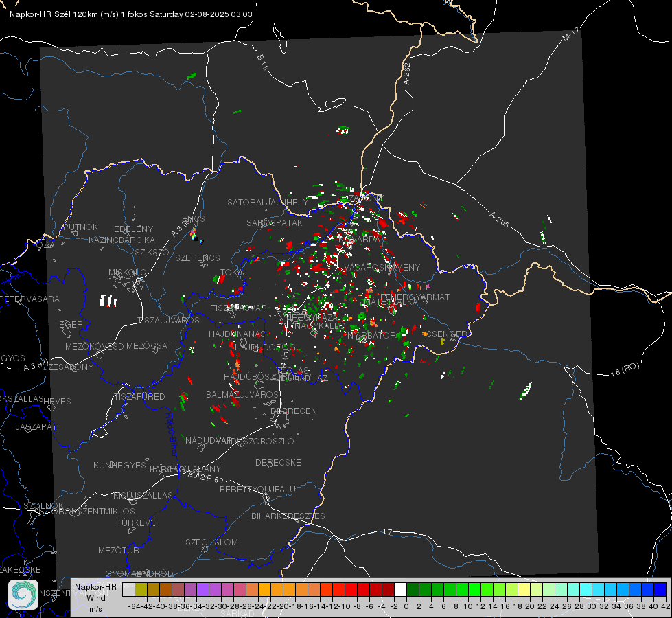Click the KISÚJSZÁLLÁS label
Screen dimensions: 672x618
[x=143, y=495]
